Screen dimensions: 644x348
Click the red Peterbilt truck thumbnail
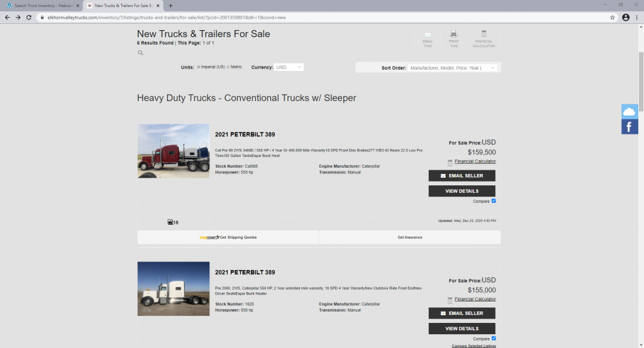pyautogui.click(x=174, y=151)
